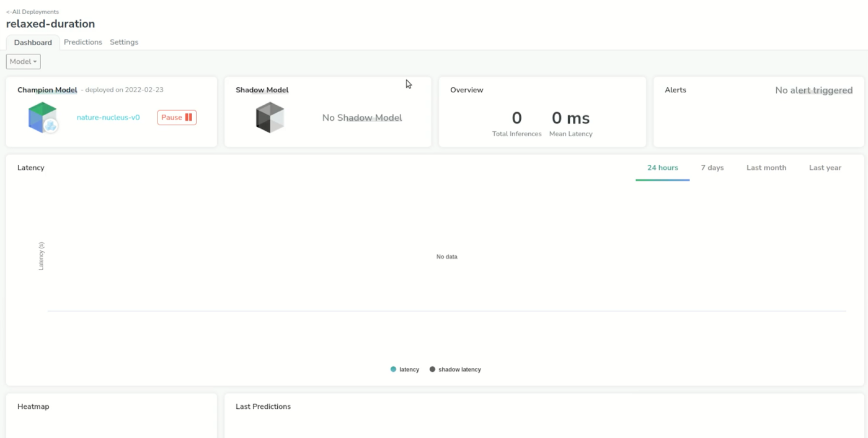Open the nature-nucleus-v0 model link
This screenshot has width=868, height=438.
[x=108, y=117]
